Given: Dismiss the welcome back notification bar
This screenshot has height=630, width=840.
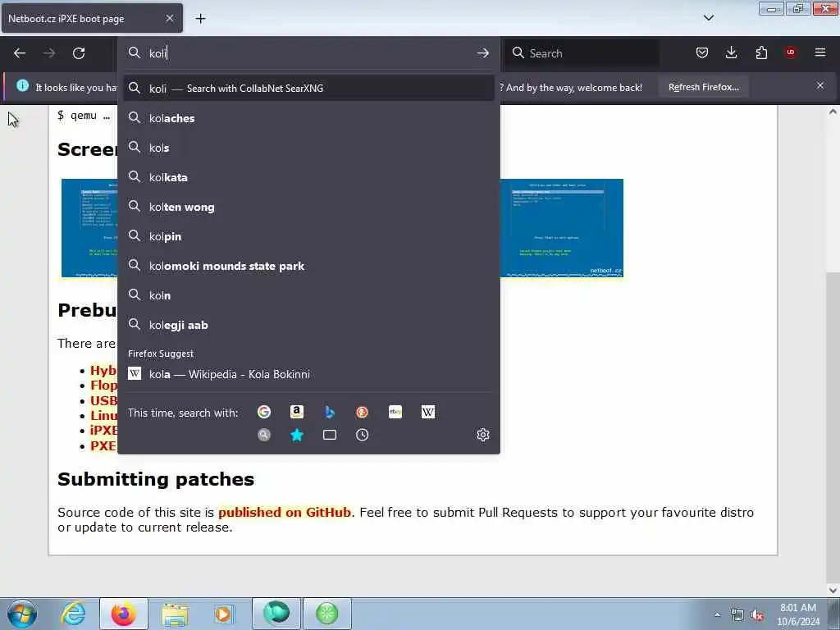Looking at the screenshot, I should (820, 85).
